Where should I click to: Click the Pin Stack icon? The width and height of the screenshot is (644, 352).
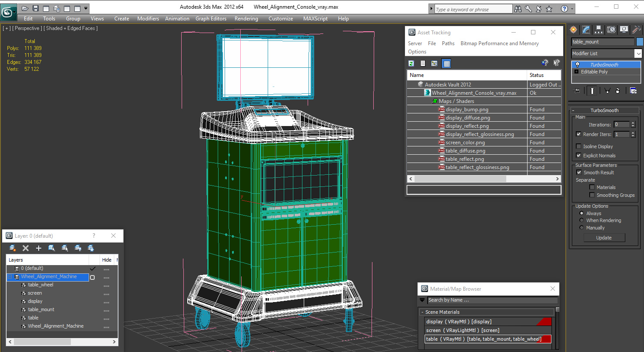coord(577,91)
